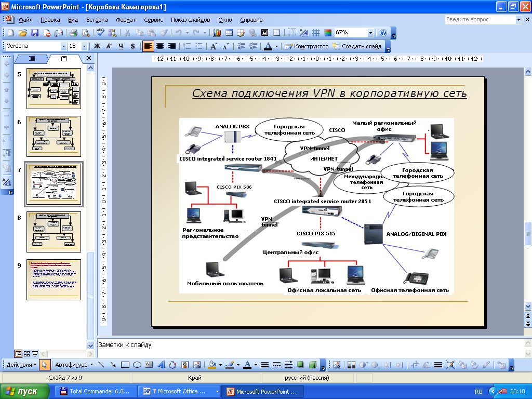This screenshot has height=399, width=532.
Task: Open a file with folder icon
Action: tap(22, 33)
